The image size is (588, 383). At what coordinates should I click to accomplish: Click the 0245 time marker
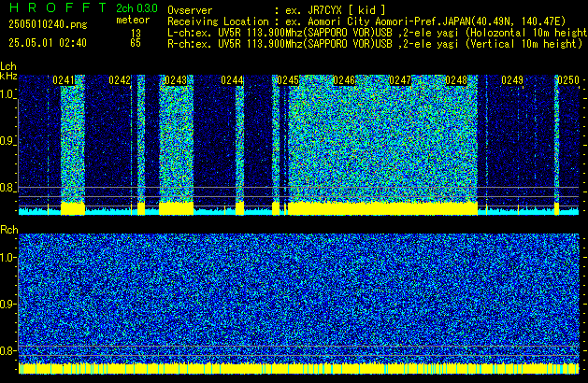pyautogui.click(x=288, y=80)
